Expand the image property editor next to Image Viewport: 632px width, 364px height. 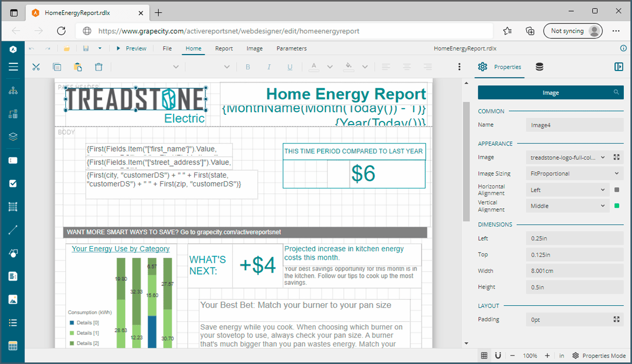tap(617, 157)
